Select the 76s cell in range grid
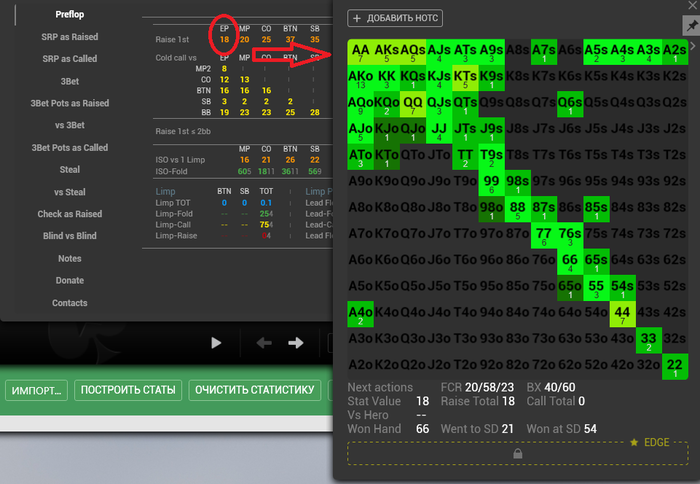The height and width of the screenshot is (484, 700). click(570, 235)
